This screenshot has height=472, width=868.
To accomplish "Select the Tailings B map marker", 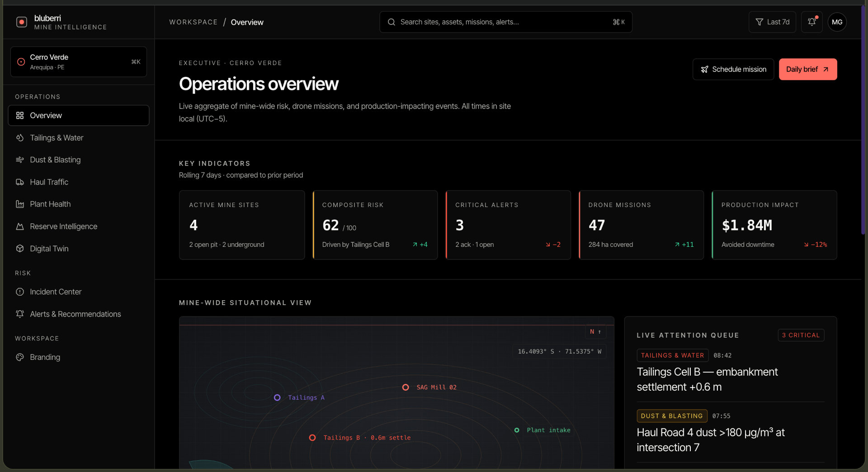I will pyautogui.click(x=312, y=438).
